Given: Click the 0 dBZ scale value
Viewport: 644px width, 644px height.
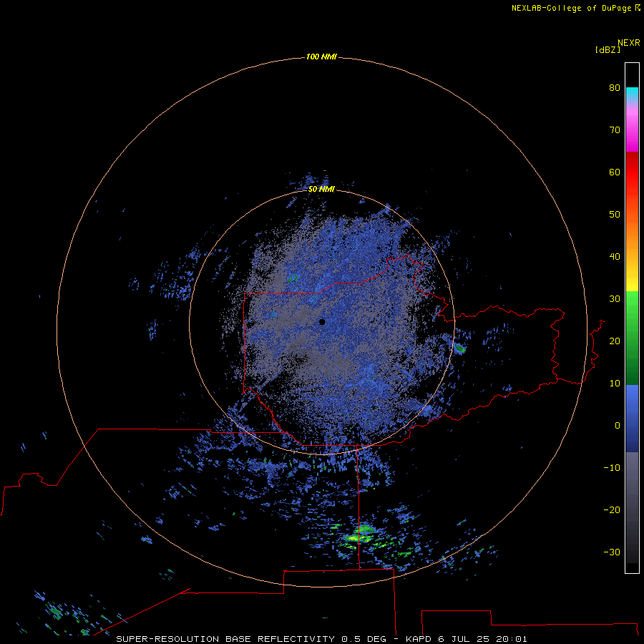Looking at the screenshot, I should point(618,426).
